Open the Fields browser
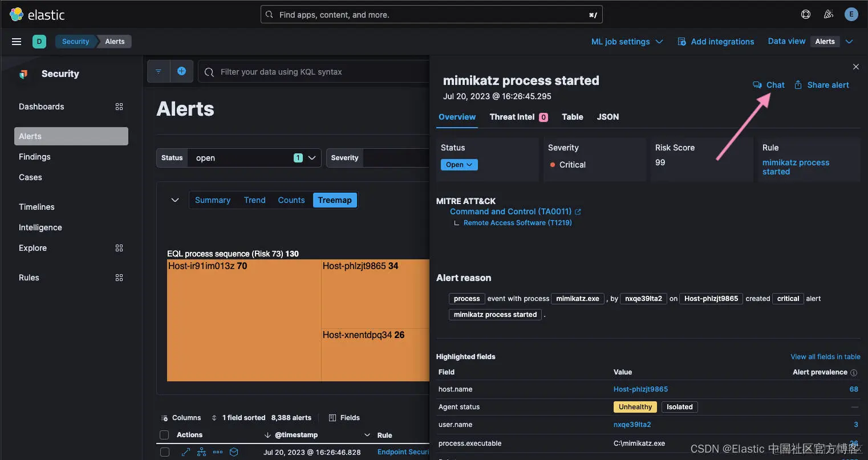The height and width of the screenshot is (460, 868). [344, 418]
